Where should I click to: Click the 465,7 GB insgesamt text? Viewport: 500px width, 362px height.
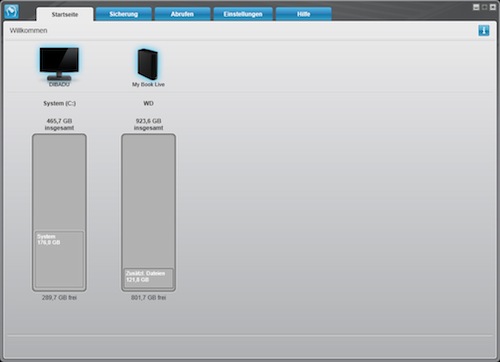pyautogui.click(x=59, y=124)
